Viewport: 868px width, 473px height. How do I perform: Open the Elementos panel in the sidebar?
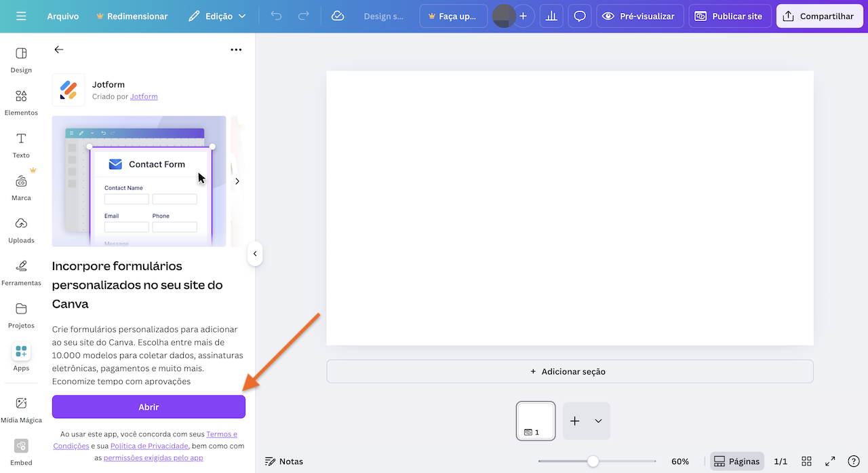[x=21, y=102]
